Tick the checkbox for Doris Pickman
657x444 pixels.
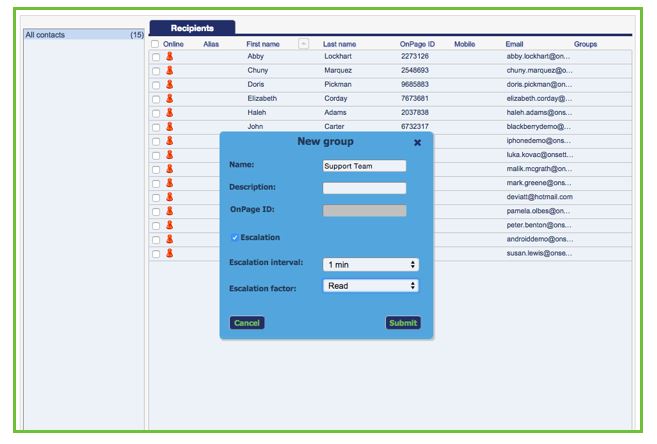pos(156,85)
